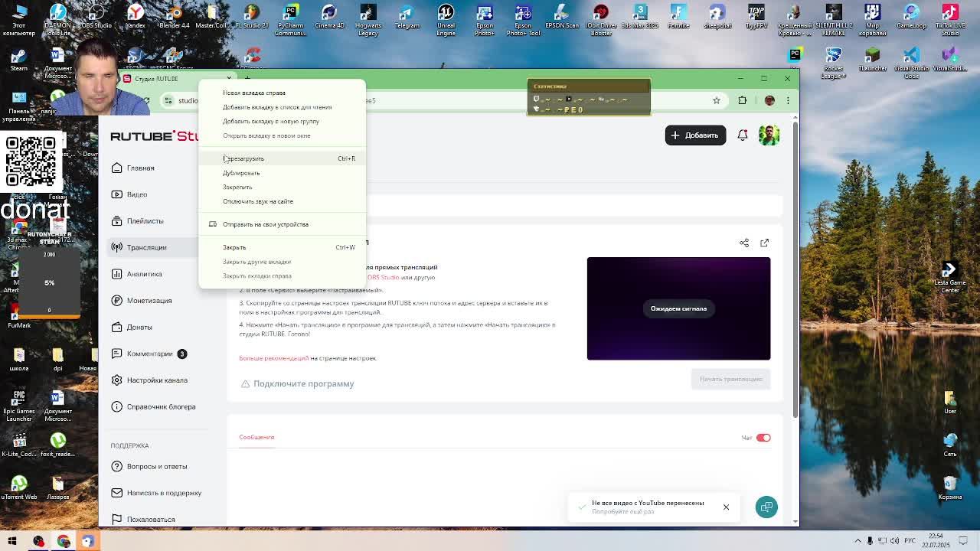Screen dimensions: 980x551
Task: Open Yandex desktop shortcut
Action: click(x=136, y=17)
